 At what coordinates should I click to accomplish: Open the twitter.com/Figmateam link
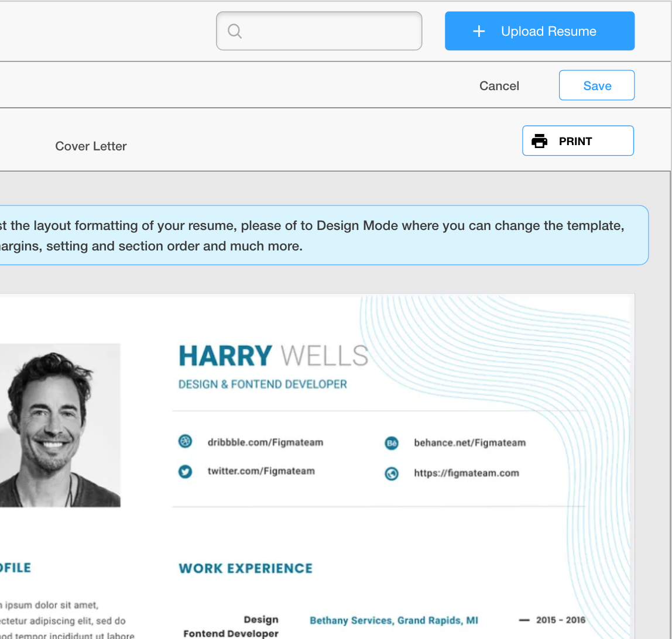(x=260, y=471)
